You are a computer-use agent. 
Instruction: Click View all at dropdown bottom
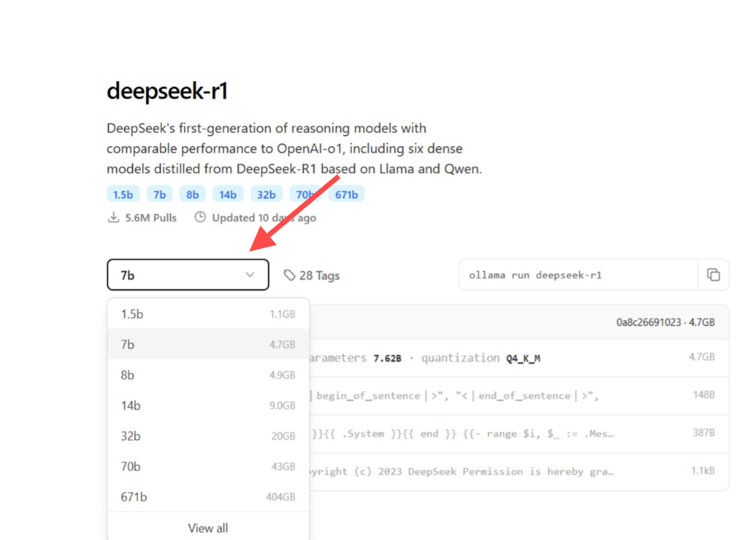[x=208, y=528]
